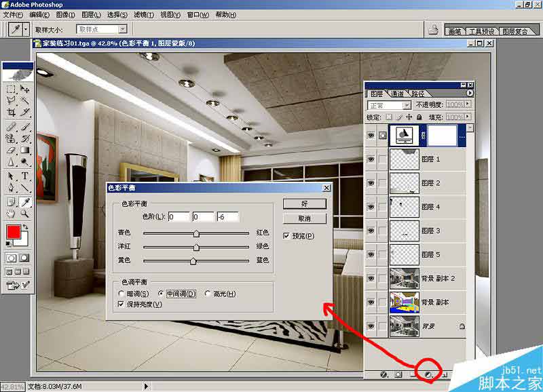
Task: Select the Type tool
Action: point(24,176)
